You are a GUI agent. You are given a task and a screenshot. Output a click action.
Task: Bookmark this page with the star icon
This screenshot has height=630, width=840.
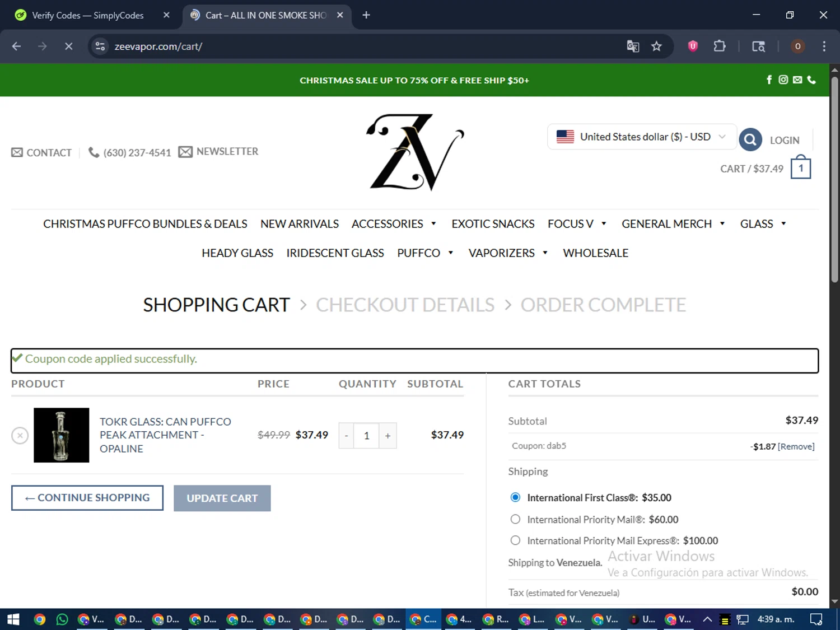656,46
